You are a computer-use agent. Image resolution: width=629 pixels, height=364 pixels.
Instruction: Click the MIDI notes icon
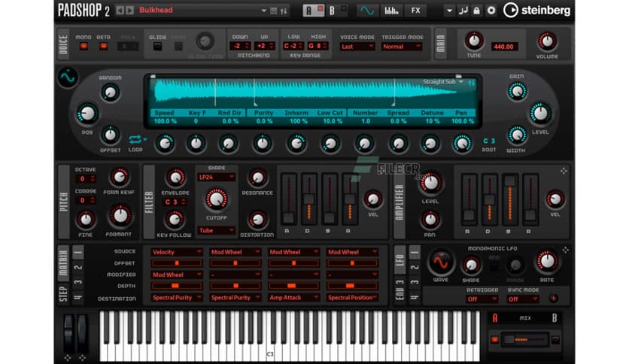click(463, 11)
